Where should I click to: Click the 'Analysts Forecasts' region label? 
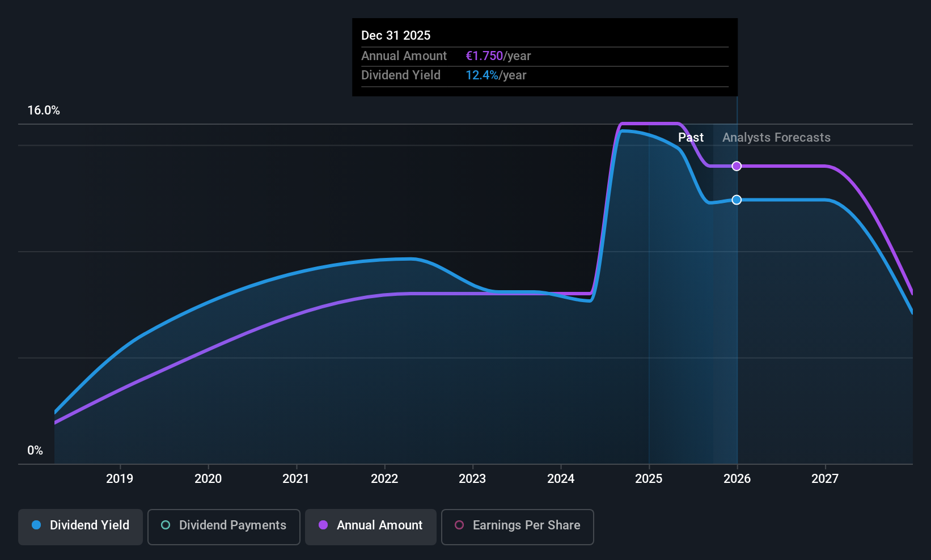click(776, 138)
